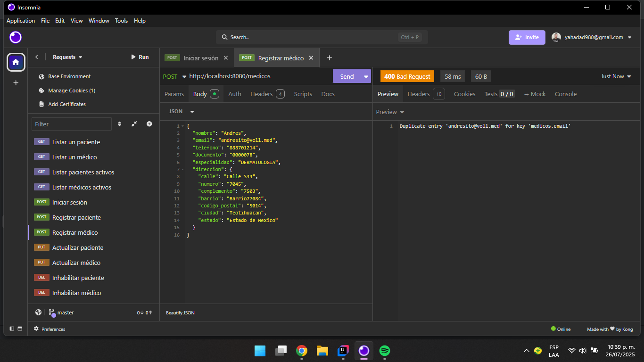The height and width of the screenshot is (362, 644).
Task: Select the Actualizar médico request
Action: click(93, 263)
